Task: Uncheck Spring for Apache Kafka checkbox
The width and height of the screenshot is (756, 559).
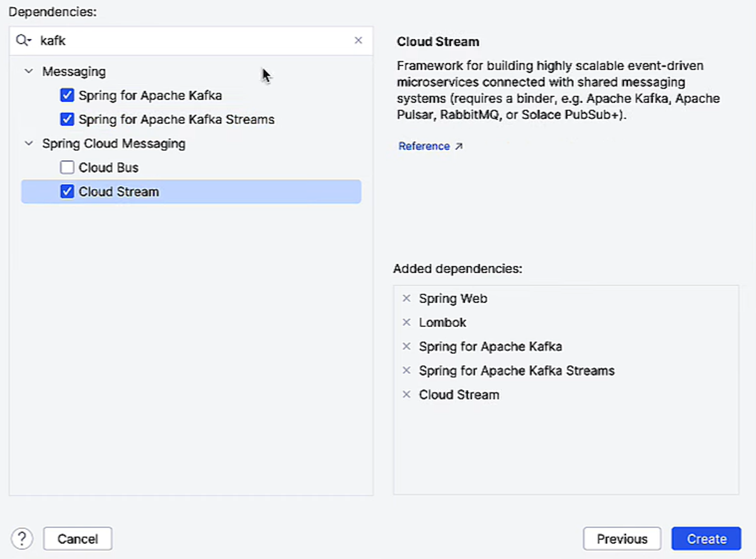Action: [67, 96]
